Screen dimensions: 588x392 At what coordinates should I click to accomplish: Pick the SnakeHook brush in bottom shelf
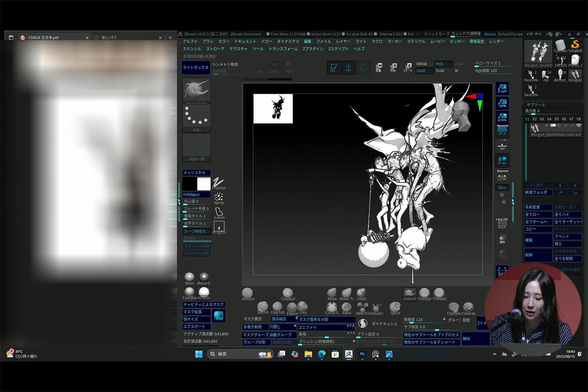click(409, 293)
